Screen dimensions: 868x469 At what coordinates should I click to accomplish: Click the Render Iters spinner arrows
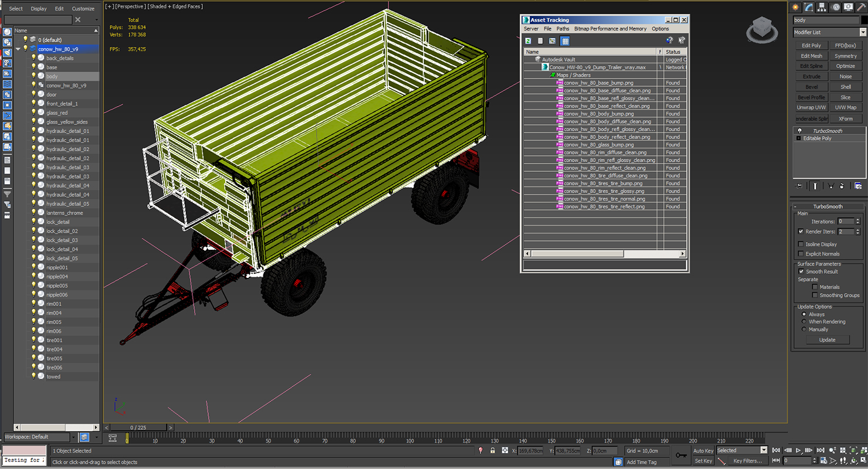click(x=857, y=232)
